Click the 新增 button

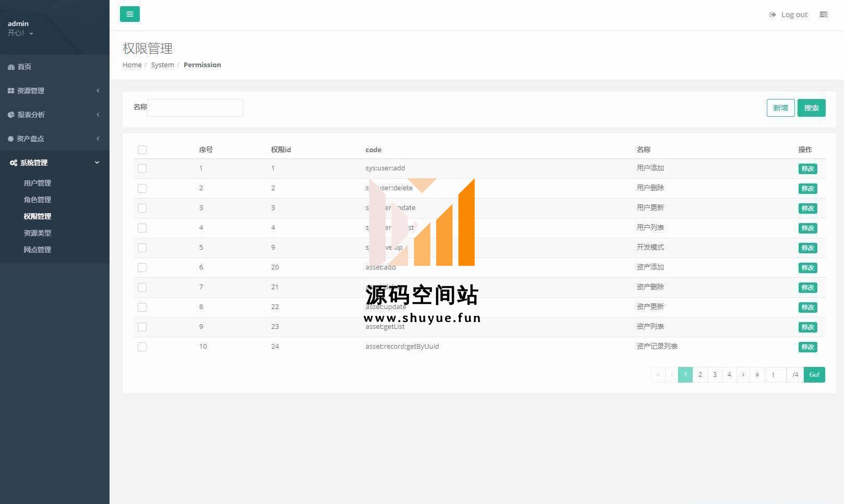tap(780, 108)
